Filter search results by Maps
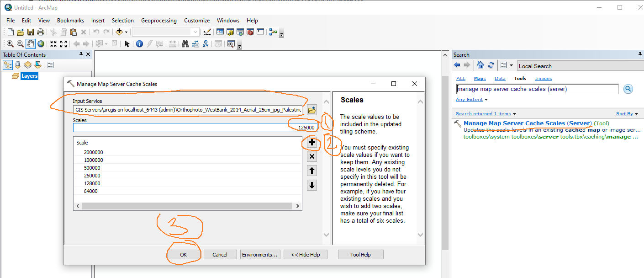Screen dimensions: 644x278 click(480, 79)
